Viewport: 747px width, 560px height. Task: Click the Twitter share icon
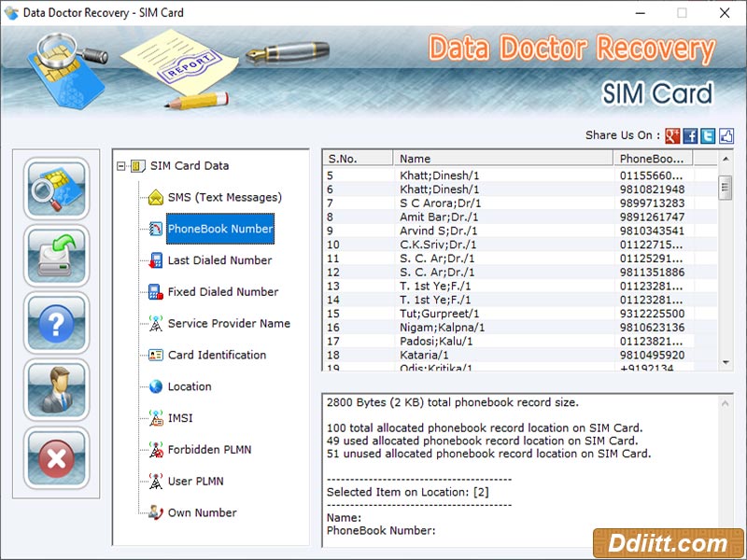tap(707, 135)
